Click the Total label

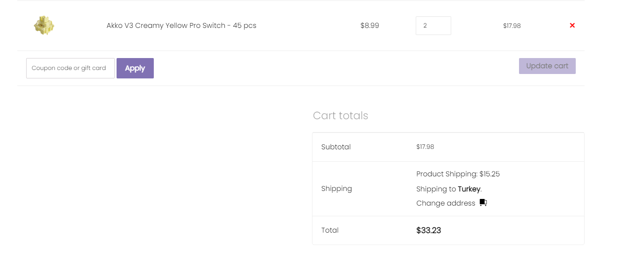click(x=330, y=230)
